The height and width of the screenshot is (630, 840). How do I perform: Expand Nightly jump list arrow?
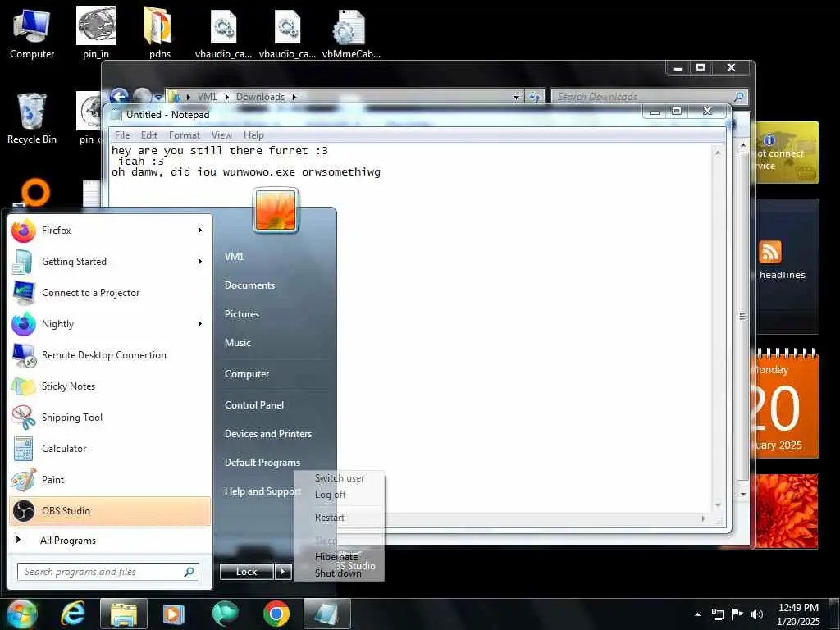point(200,323)
